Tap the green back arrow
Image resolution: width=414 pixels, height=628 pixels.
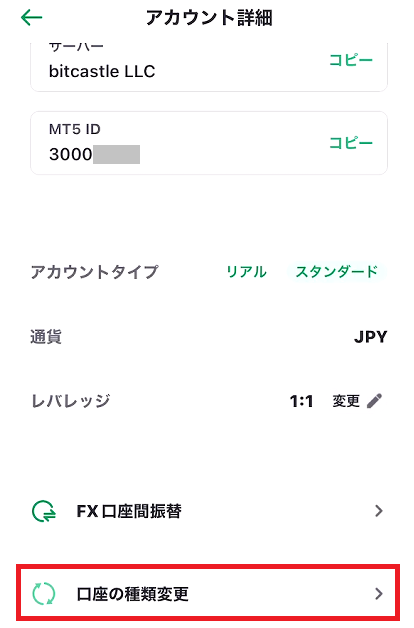31,18
